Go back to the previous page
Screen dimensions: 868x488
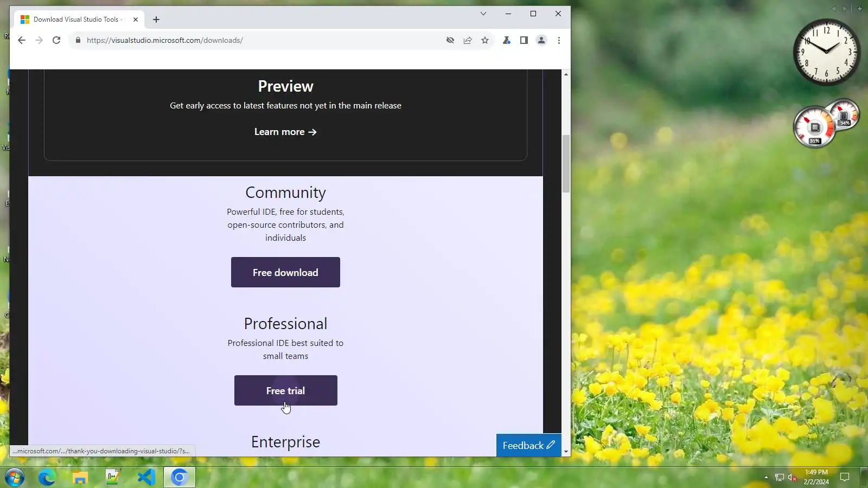coord(22,40)
